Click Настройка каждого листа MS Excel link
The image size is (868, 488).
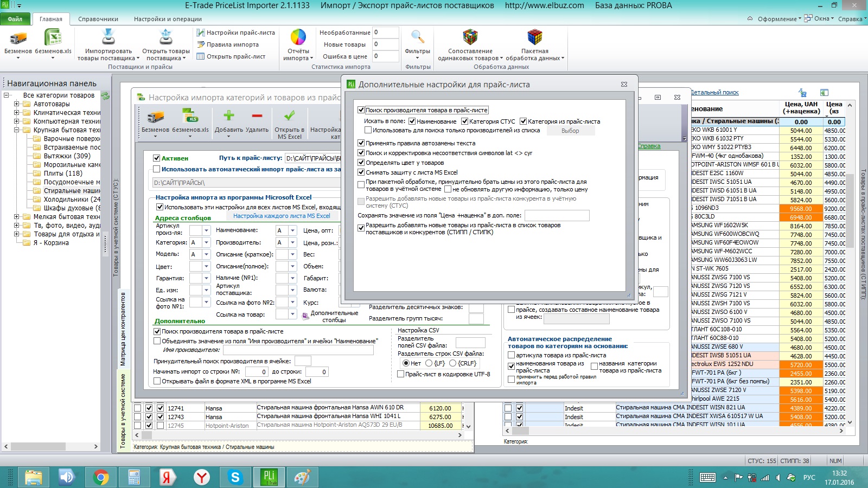(x=282, y=216)
